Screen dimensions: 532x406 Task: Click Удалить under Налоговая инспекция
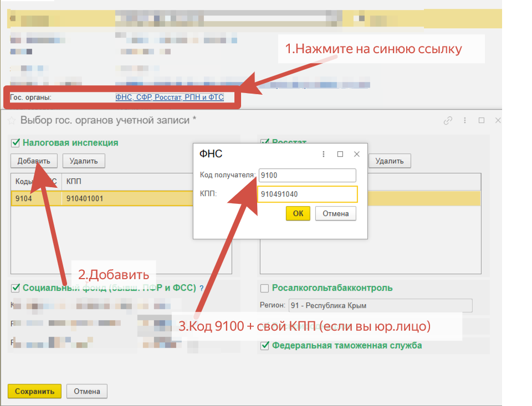tap(84, 161)
